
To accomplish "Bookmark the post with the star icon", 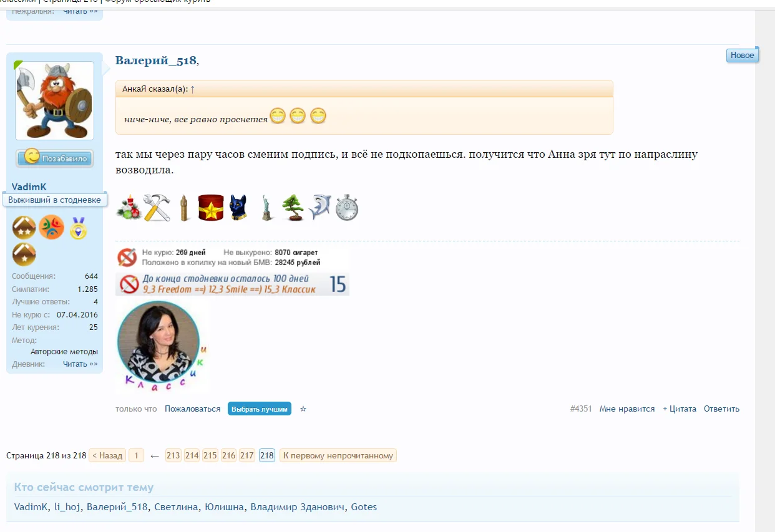I will click(303, 409).
